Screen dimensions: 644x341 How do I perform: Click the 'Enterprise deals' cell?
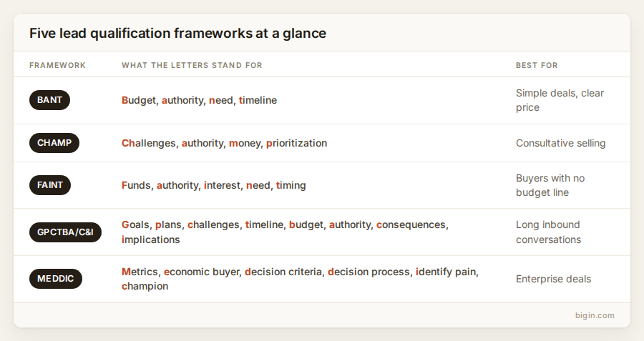pyautogui.click(x=553, y=279)
